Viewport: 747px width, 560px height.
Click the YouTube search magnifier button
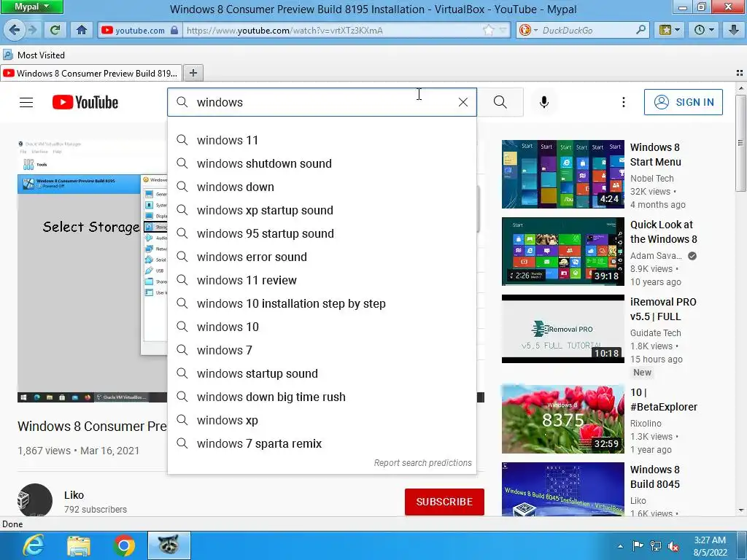[x=500, y=102]
